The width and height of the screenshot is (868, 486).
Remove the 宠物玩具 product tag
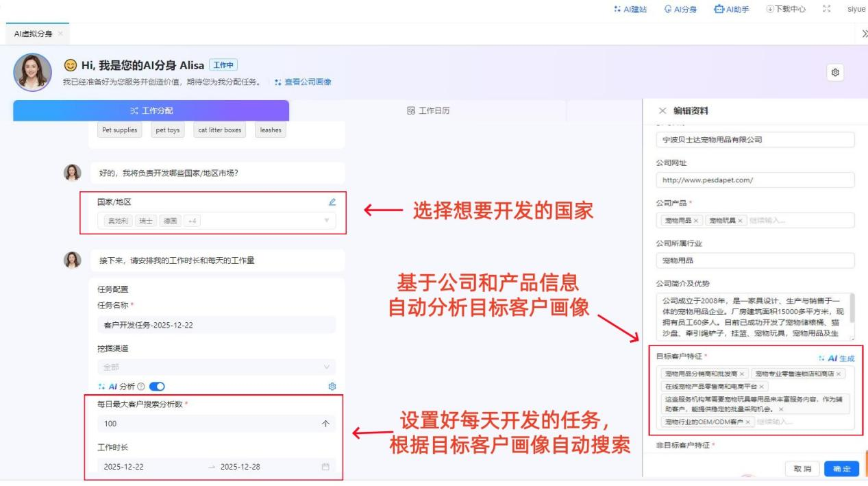pos(740,220)
